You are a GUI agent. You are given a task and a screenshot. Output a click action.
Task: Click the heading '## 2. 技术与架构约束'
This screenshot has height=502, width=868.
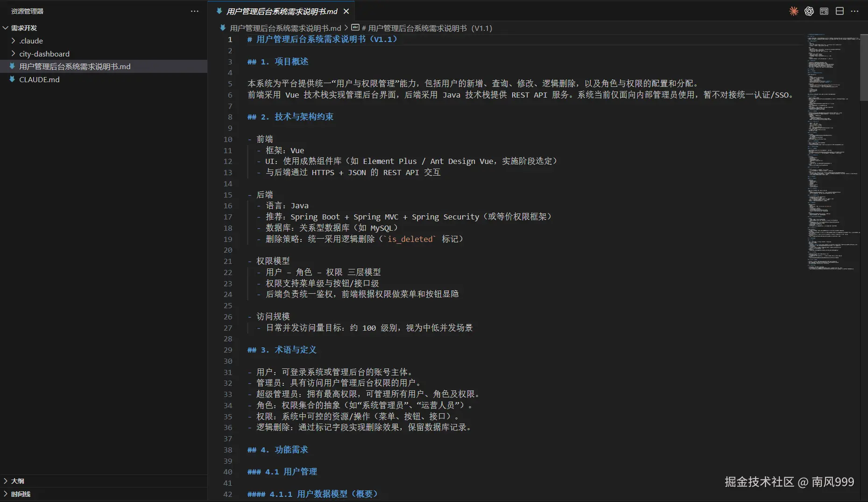pos(290,117)
